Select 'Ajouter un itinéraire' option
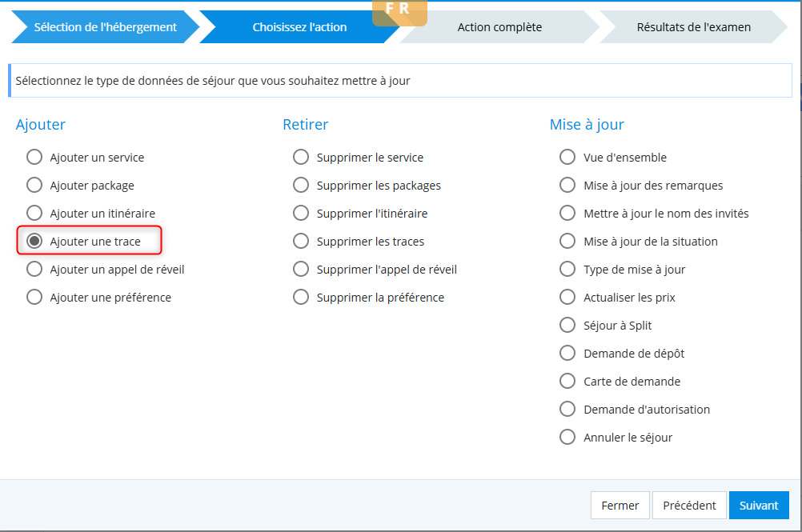The image size is (802, 532). [34, 214]
